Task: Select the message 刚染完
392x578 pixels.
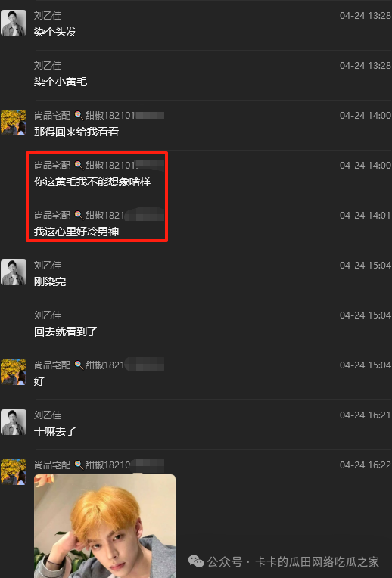Action: [x=50, y=281]
